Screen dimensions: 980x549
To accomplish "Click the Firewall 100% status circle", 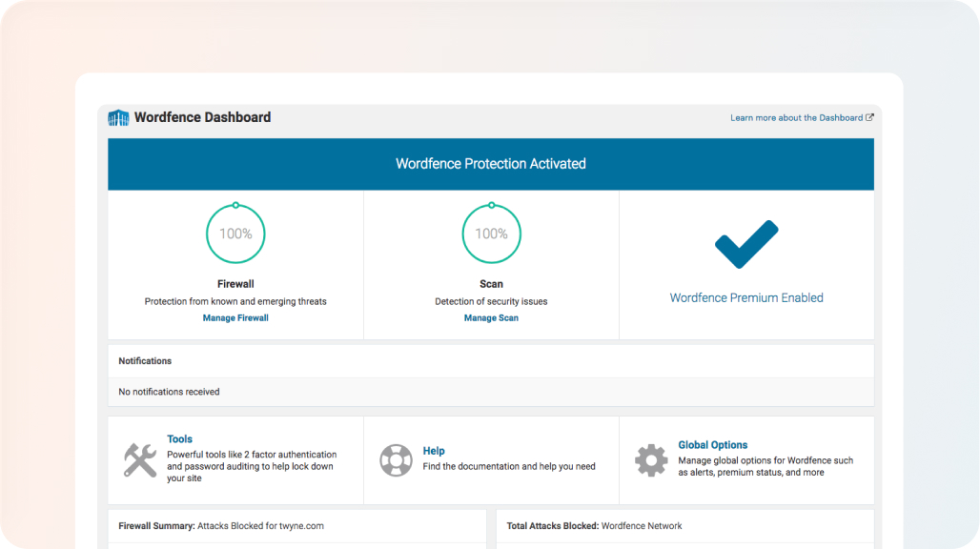I will tap(235, 234).
